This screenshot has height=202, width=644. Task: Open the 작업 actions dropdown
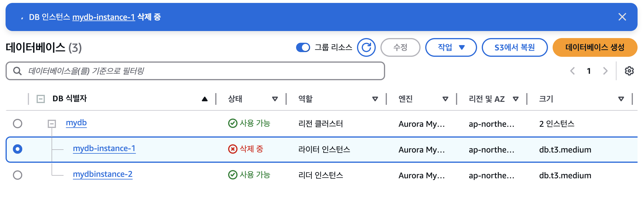point(451,47)
